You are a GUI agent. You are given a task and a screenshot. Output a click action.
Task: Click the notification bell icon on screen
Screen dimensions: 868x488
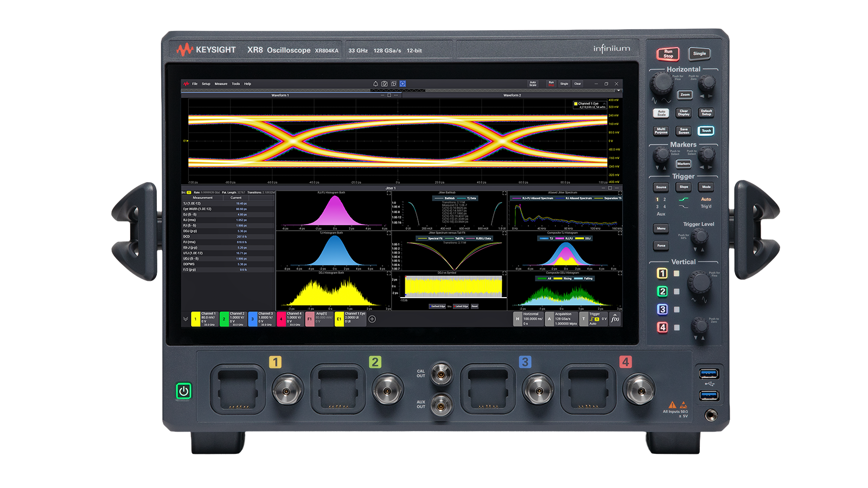point(375,84)
